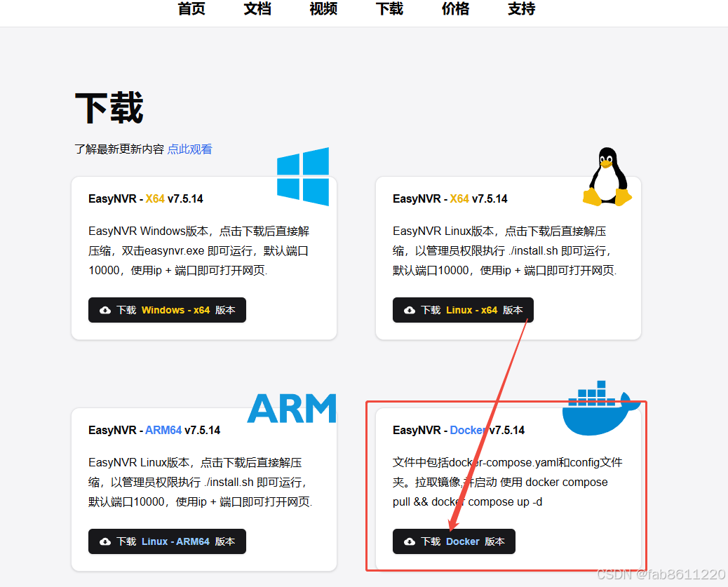Click the ARM logo

292,408
